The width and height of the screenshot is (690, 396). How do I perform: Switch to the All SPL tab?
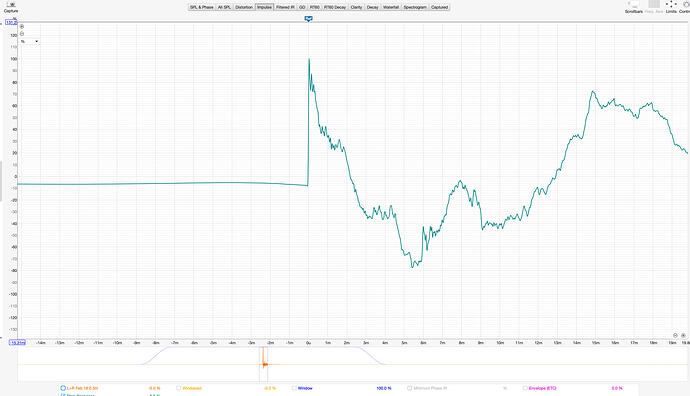[x=224, y=7]
